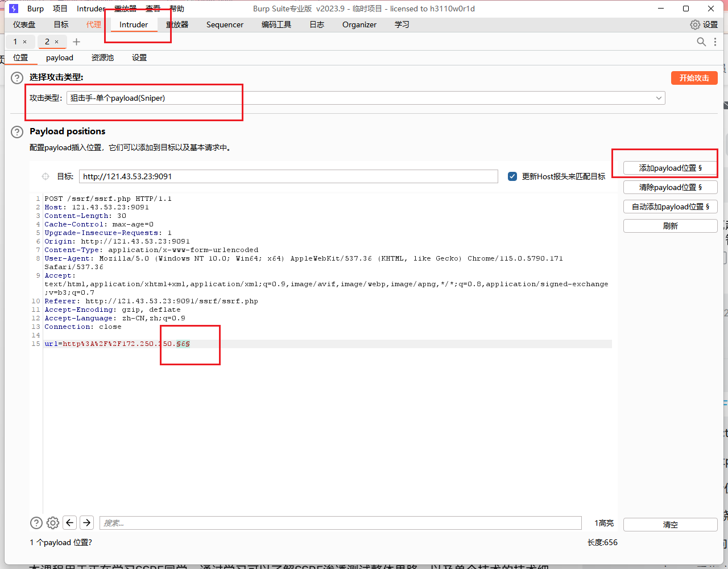Close Intruder sub-tab 1 with its × icon

(24, 42)
